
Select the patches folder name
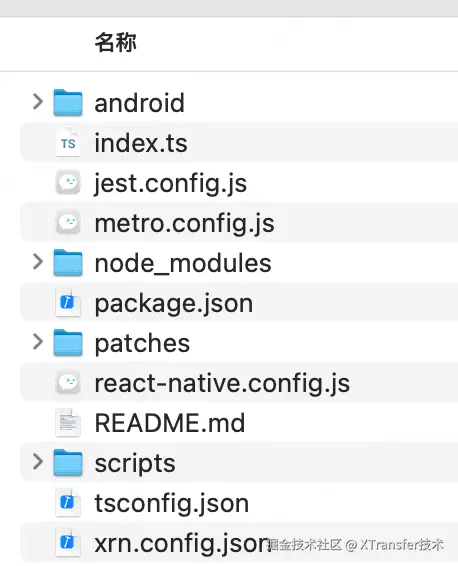pos(142,343)
